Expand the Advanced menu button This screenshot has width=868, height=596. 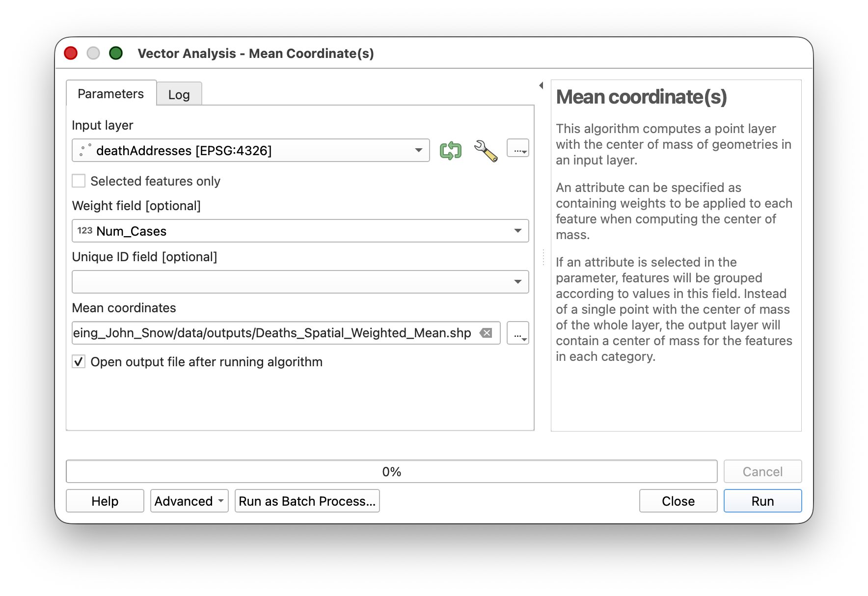(x=189, y=501)
